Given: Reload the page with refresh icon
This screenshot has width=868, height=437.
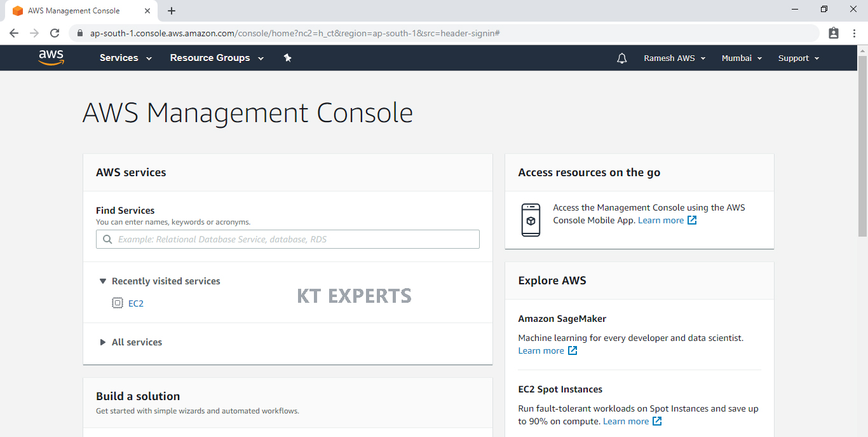Looking at the screenshot, I should click(55, 33).
